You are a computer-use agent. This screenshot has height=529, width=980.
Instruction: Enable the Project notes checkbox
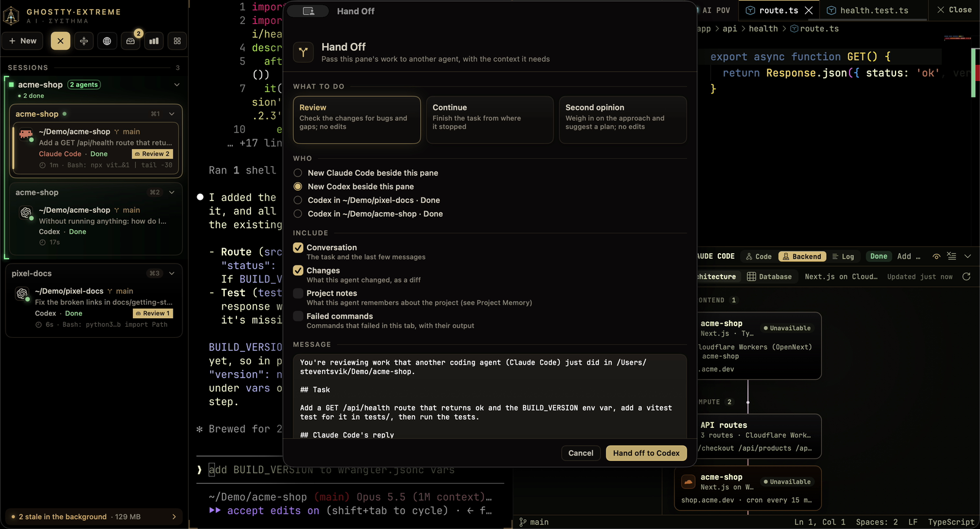298,293
